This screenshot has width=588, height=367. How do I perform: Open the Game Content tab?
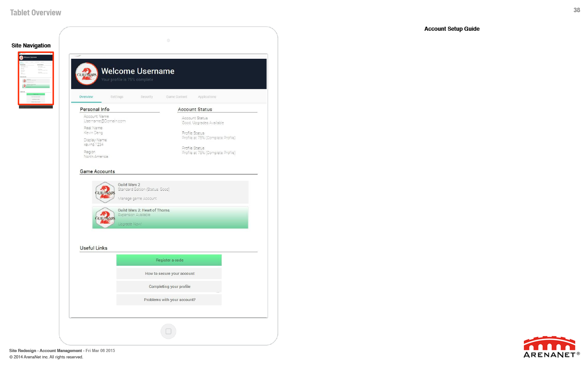point(176,97)
